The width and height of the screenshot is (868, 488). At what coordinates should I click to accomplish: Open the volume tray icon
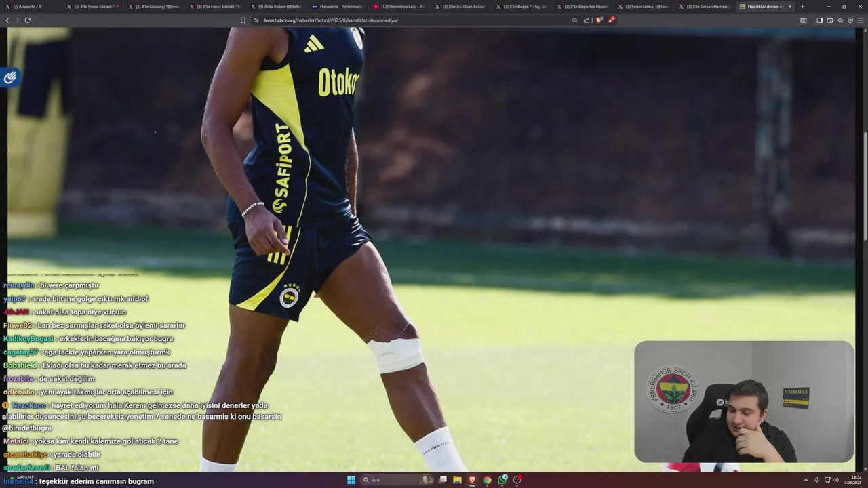click(x=836, y=480)
